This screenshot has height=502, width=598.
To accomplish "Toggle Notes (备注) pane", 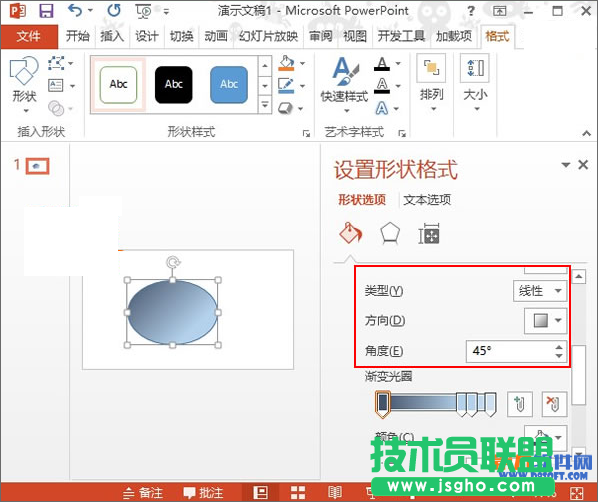I will tap(143, 492).
